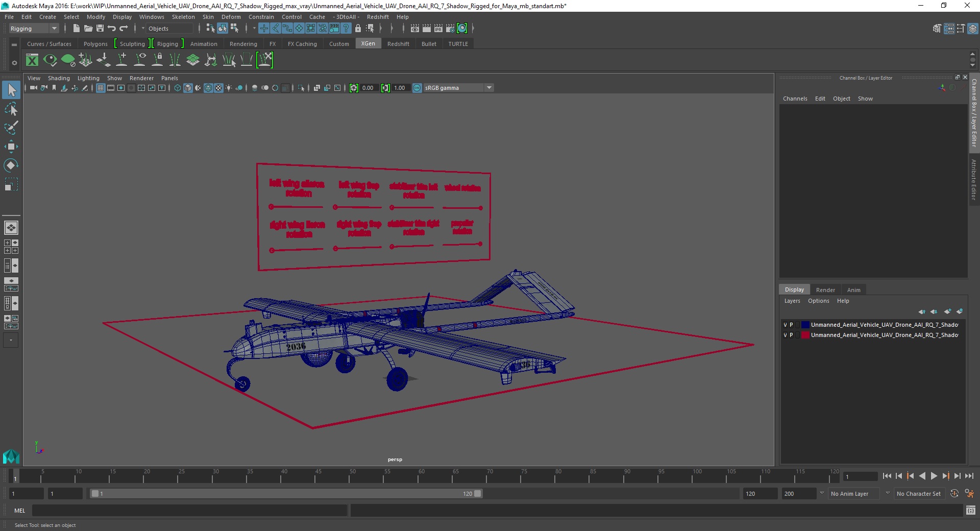Open the Deform menu
This screenshot has height=531, width=980.
[231, 17]
